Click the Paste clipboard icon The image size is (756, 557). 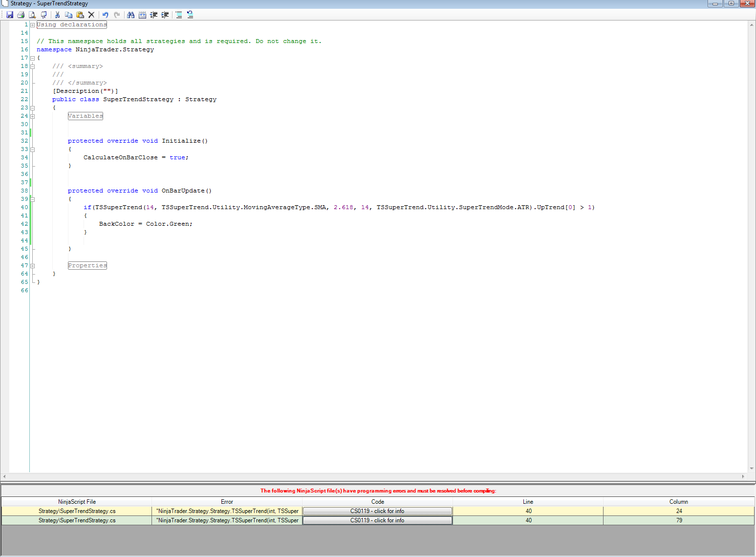pos(80,15)
